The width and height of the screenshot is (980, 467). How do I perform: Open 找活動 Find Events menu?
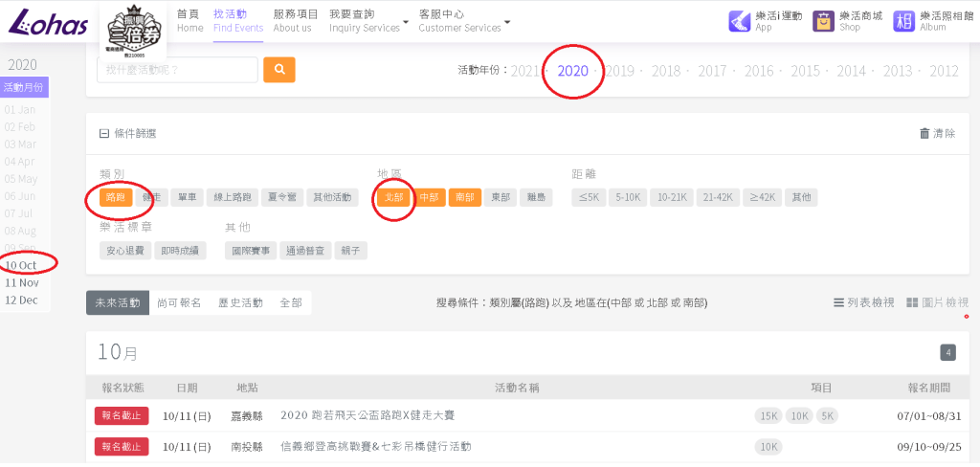(238, 21)
